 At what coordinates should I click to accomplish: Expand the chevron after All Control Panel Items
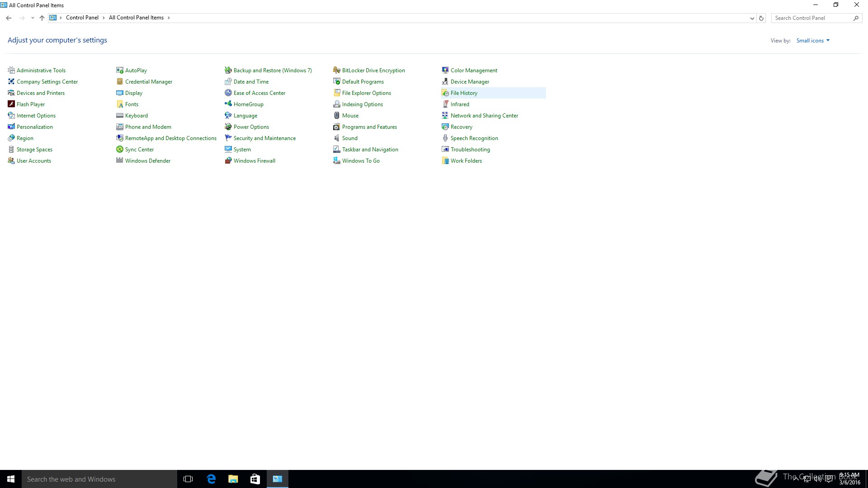(169, 18)
